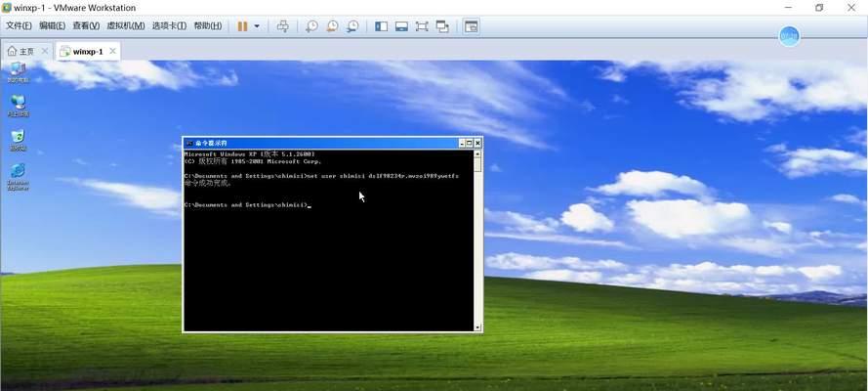The image size is (868, 391).
Task: Close the winxp-1 tab
Action: click(x=113, y=51)
